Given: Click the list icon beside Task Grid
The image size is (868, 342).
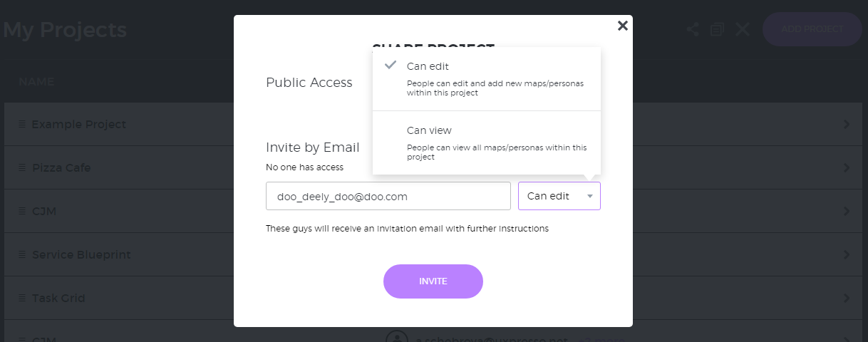Looking at the screenshot, I should click(x=22, y=298).
